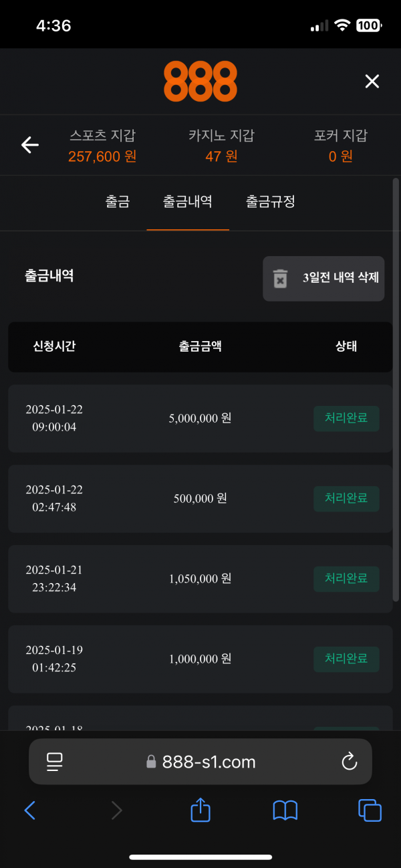Screen dimensions: 401x868
Task: Select the 출금내역 tab
Action: (188, 201)
